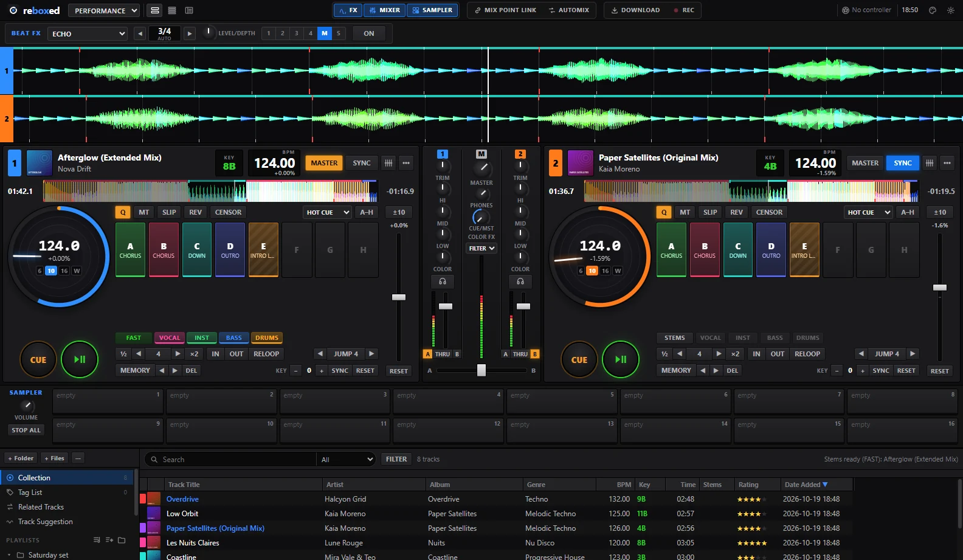Screen dimensions: 963x560
Task: Open the settings gear icon in top bar
Action: (x=951, y=10)
